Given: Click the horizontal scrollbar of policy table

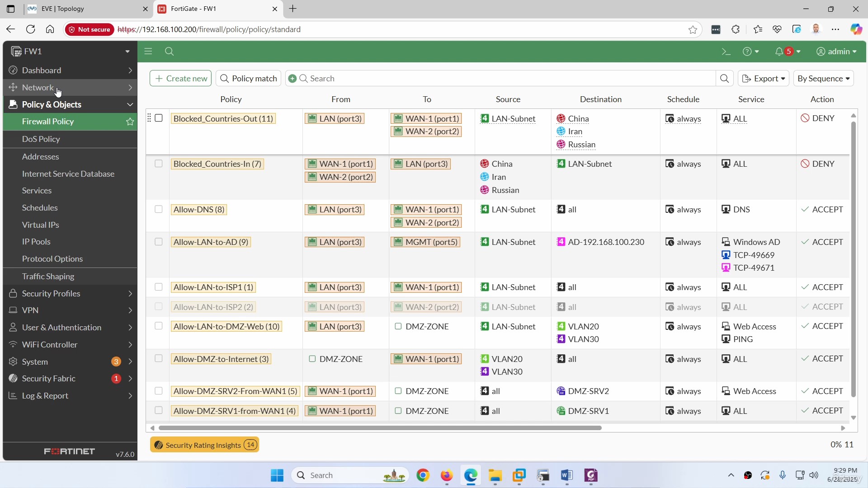Looking at the screenshot, I should coord(380,428).
